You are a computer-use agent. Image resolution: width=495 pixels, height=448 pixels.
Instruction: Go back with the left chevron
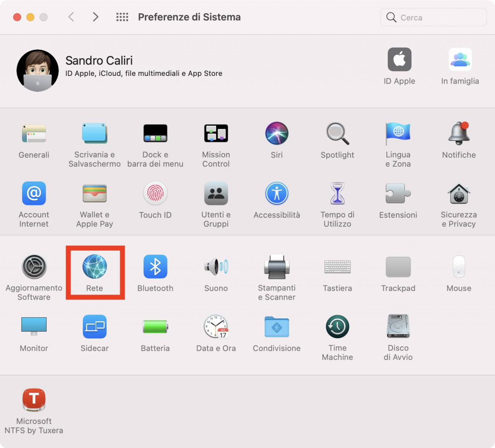pyautogui.click(x=71, y=17)
